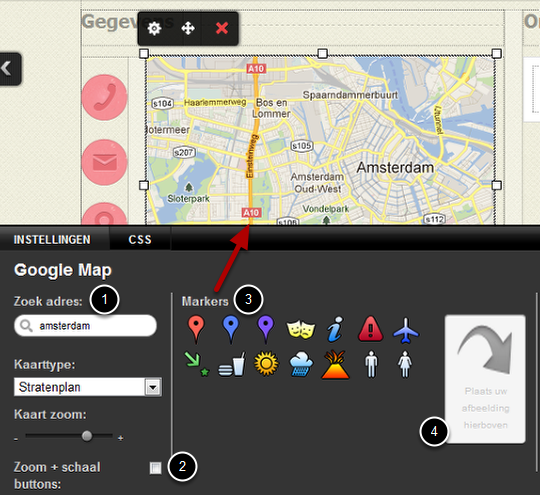Viewport: 540px width, 495px height.
Task: Click the 'Google Map' panel heading
Action: (x=63, y=270)
